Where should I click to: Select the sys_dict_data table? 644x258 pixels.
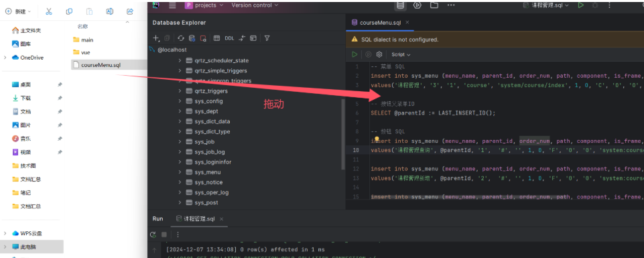(212, 121)
